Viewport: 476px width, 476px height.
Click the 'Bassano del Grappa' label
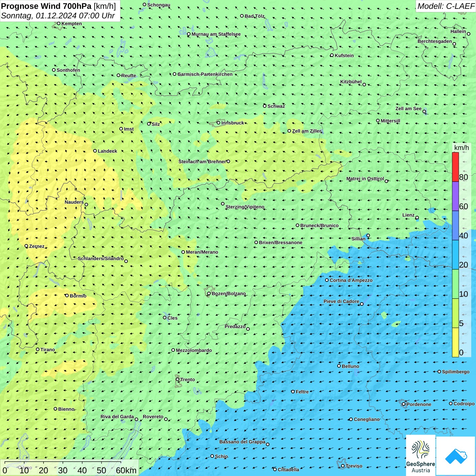click(x=242, y=442)
